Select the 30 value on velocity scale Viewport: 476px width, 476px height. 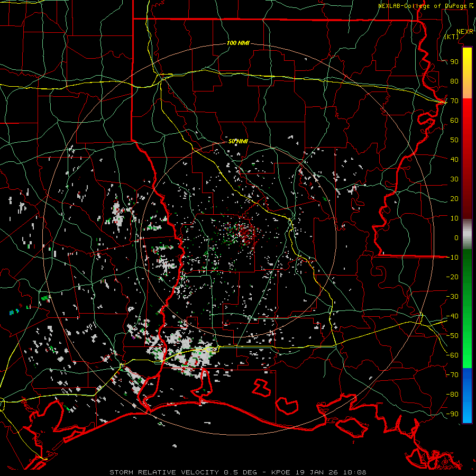click(454, 179)
